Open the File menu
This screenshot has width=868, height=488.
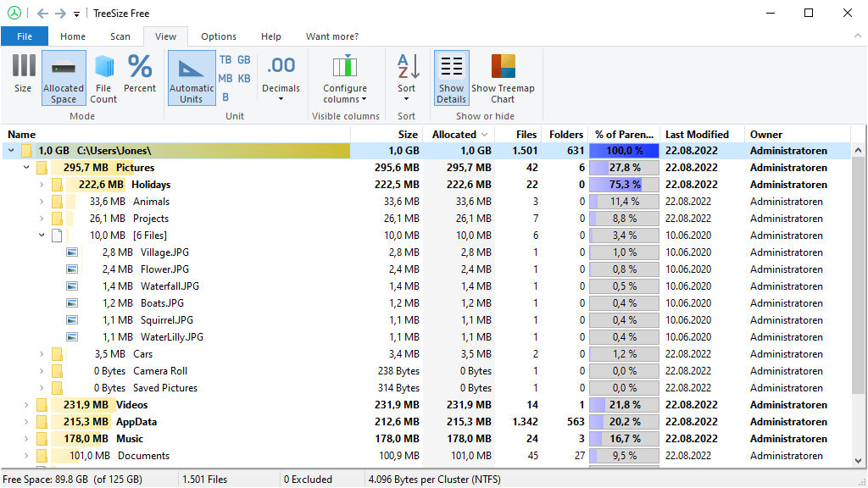25,36
